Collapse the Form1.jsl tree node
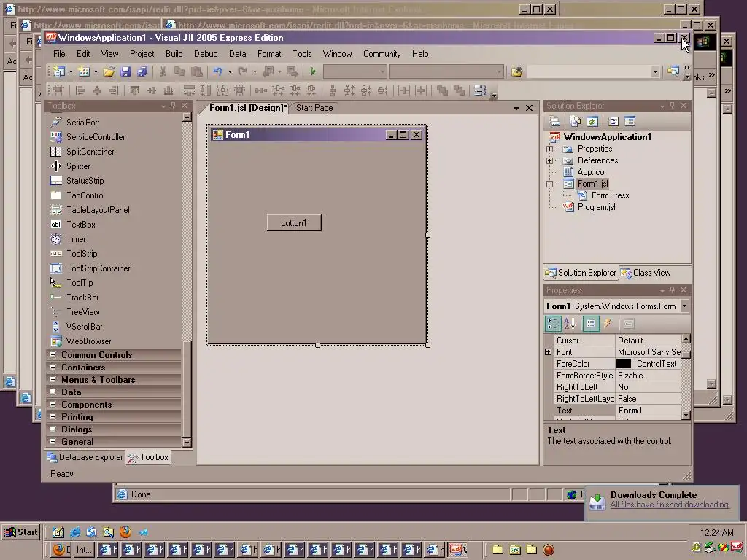 click(x=550, y=184)
